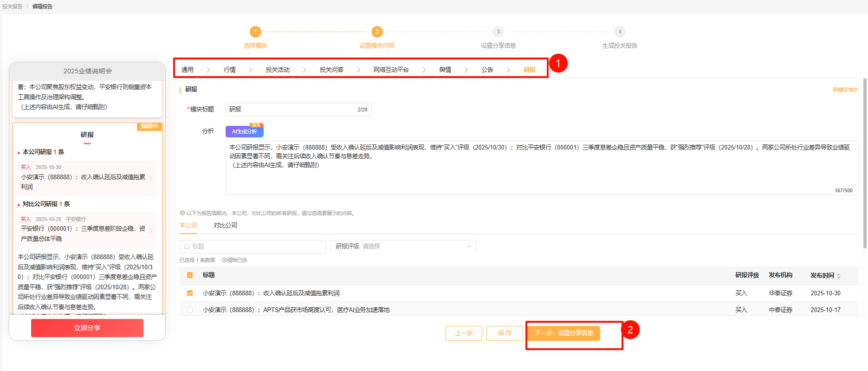868x371 pixels.
Task: Click 华泰证券 cell
Action: [x=781, y=293]
